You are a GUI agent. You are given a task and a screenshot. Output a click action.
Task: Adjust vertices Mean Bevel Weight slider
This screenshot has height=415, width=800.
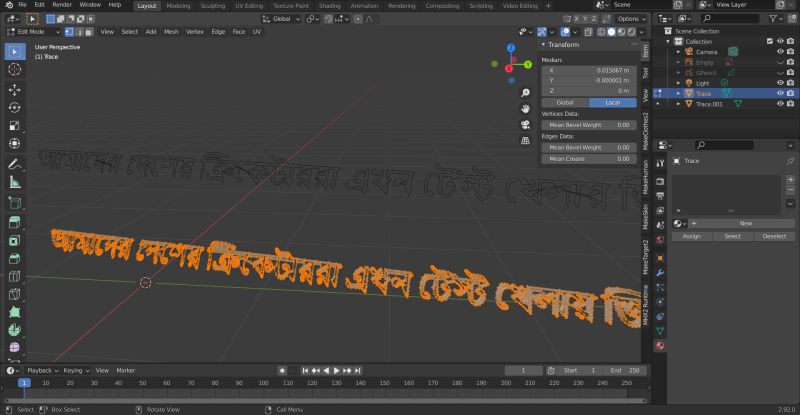[589, 125]
